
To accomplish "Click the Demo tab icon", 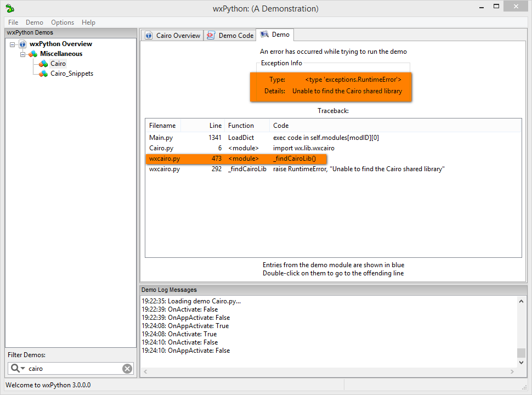I will click(x=264, y=34).
